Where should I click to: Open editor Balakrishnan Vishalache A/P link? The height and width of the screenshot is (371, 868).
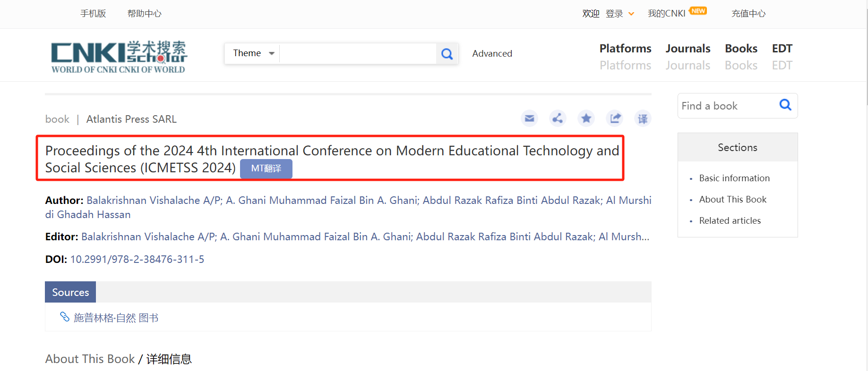click(x=149, y=236)
